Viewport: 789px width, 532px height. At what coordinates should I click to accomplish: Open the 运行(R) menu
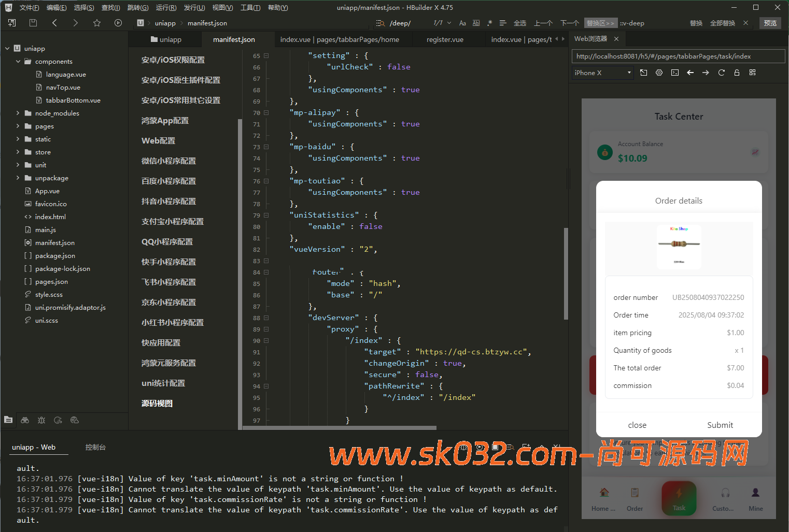tap(166, 8)
